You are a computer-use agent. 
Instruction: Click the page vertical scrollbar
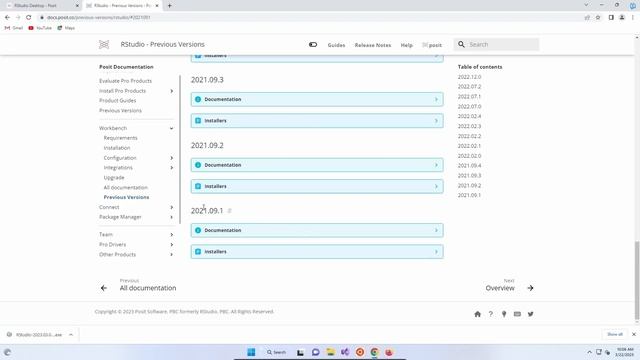(637, 280)
